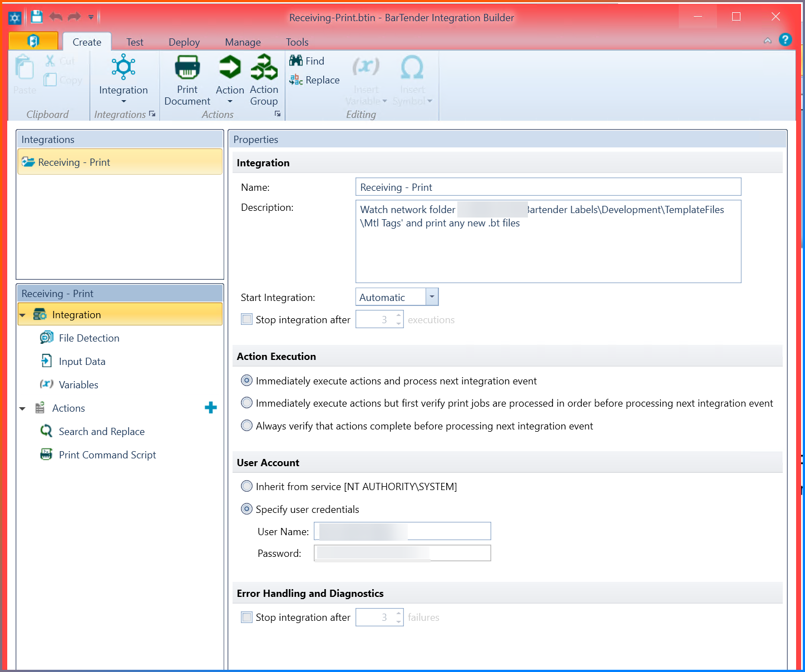Increase the failures count spinner
805x672 pixels.
point(398,613)
